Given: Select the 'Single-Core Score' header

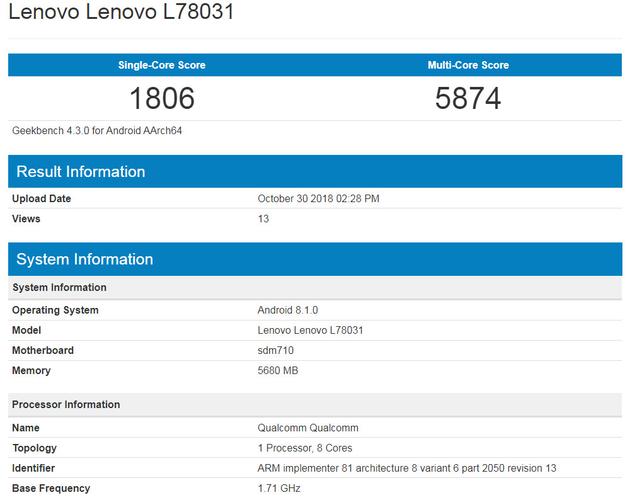Looking at the screenshot, I should click(x=162, y=65).
